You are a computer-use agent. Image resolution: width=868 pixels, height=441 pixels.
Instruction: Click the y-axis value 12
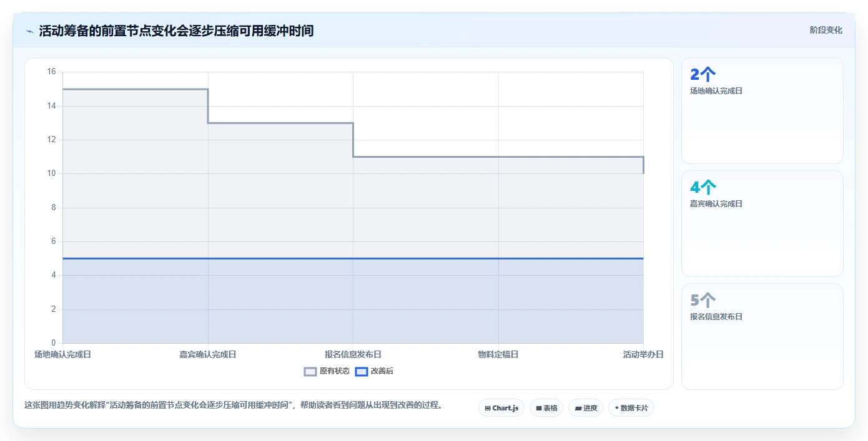pyautogui.click(x=51, y=140)
